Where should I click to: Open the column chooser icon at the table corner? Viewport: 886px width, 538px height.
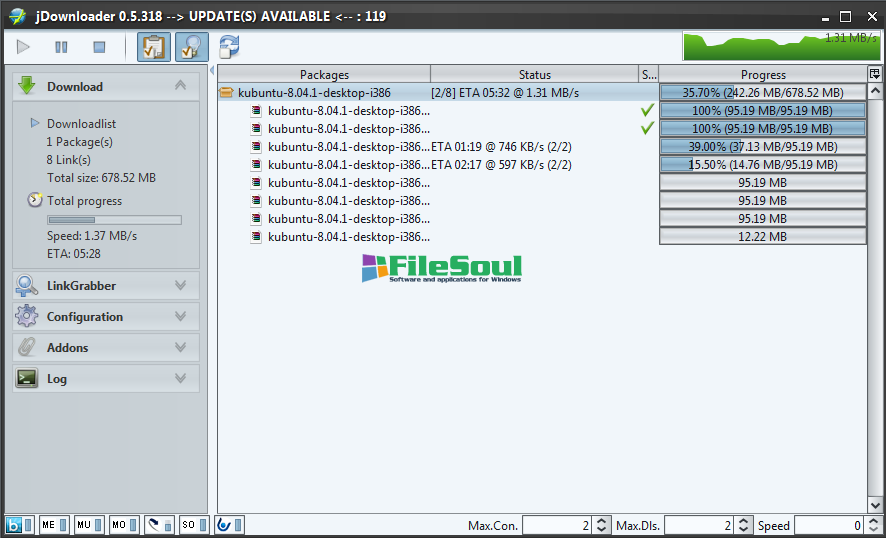tap(874, 74)
